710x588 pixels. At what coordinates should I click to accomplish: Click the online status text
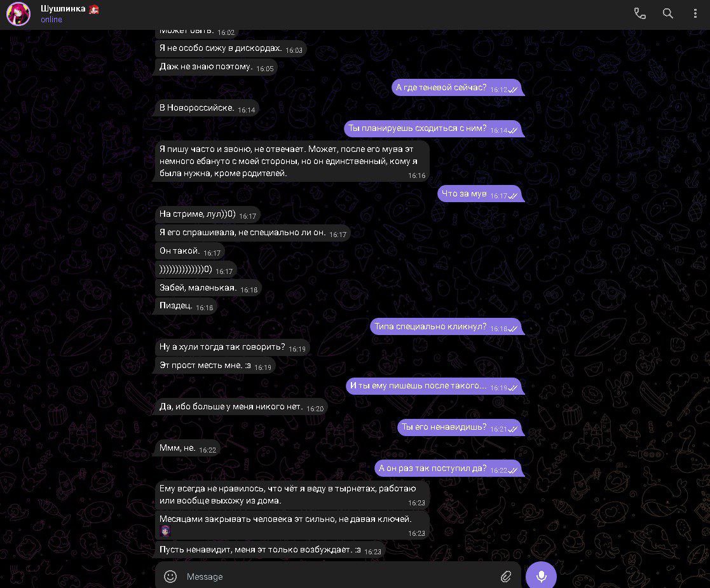pyautogui.click(x=51, y=20)
